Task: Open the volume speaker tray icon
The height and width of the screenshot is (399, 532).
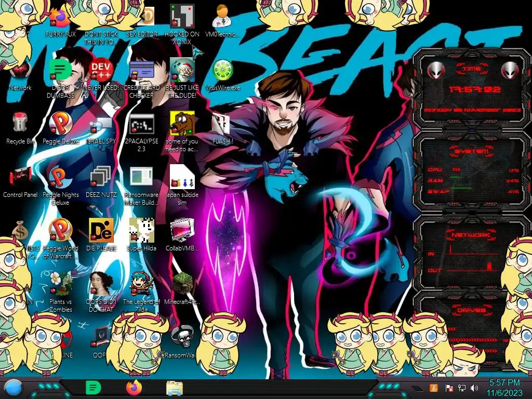Action: [474, 388]
